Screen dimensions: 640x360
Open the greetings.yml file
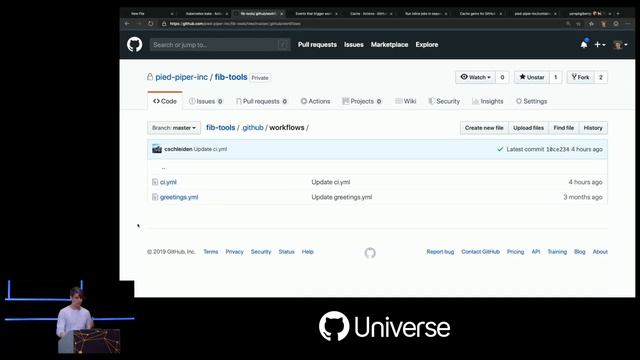tap(179, 197)
